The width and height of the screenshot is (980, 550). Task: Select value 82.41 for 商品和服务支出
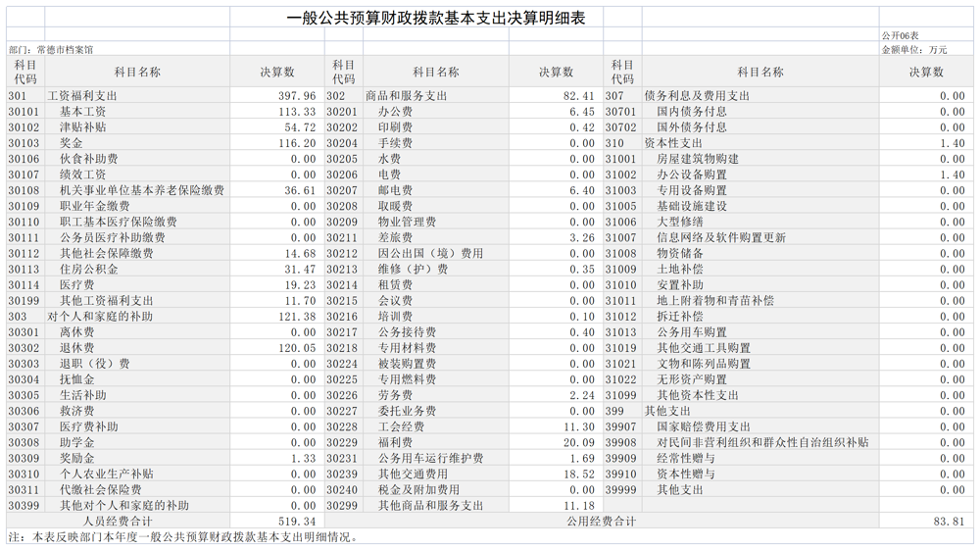pyautogui.click(x=579, y=96)
